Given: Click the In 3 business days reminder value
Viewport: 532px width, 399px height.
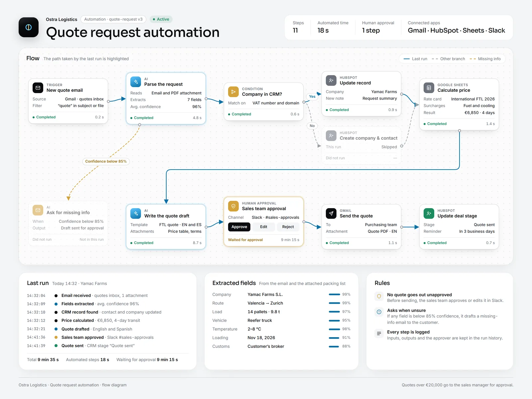Looking at the screenshot, I should pos(477,231).
